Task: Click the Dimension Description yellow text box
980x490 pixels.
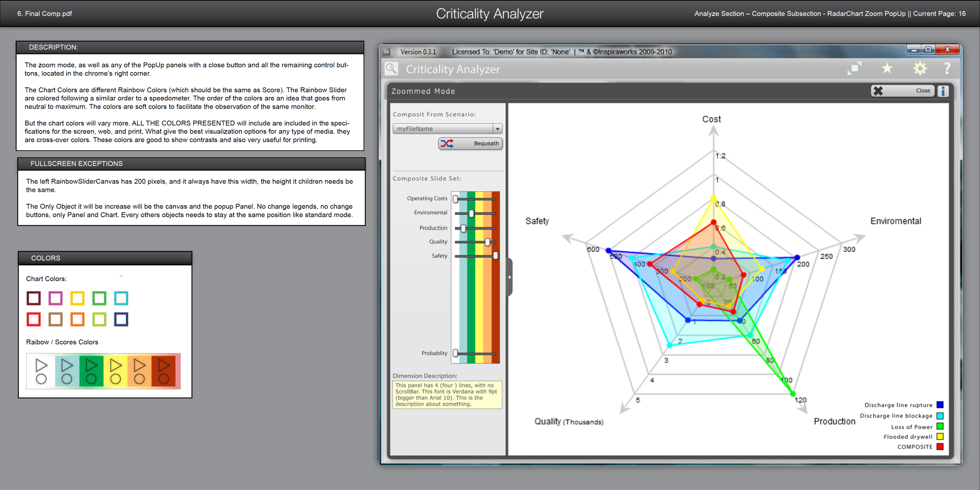Action: 447,395
